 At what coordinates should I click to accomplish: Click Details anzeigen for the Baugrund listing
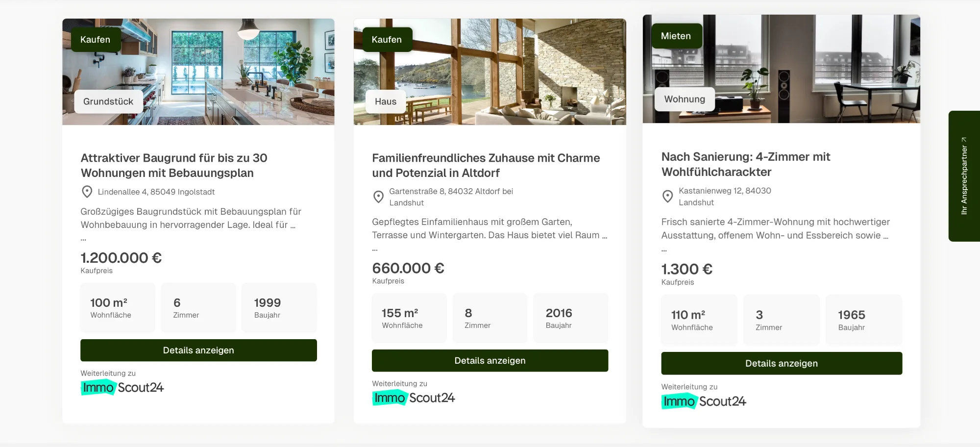click(x=198, y=350)
